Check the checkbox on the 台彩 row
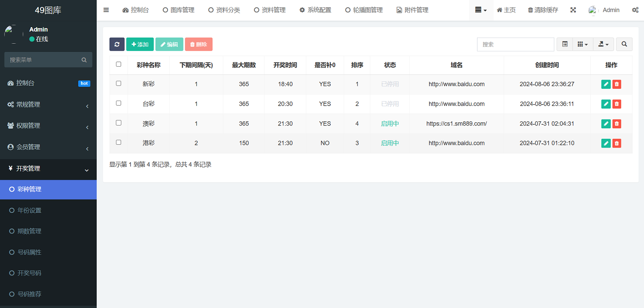 [x=118, y=104]
